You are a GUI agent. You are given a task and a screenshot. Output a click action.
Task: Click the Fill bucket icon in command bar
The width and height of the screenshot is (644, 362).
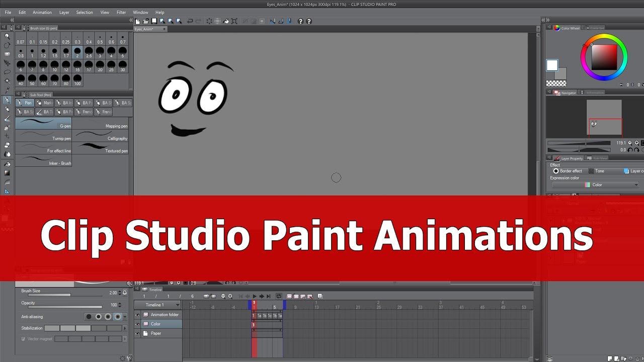coord(226,21)
